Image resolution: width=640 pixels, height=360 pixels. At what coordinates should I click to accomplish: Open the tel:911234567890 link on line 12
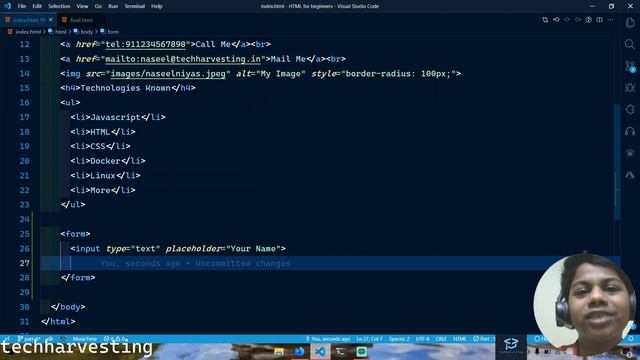coord(145,44)
